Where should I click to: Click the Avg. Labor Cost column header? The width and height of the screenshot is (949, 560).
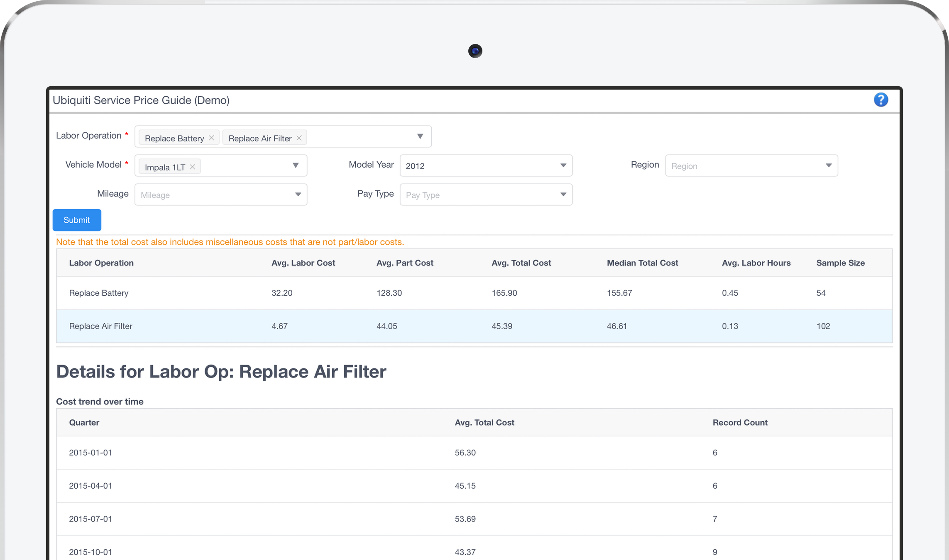[303, 263]
